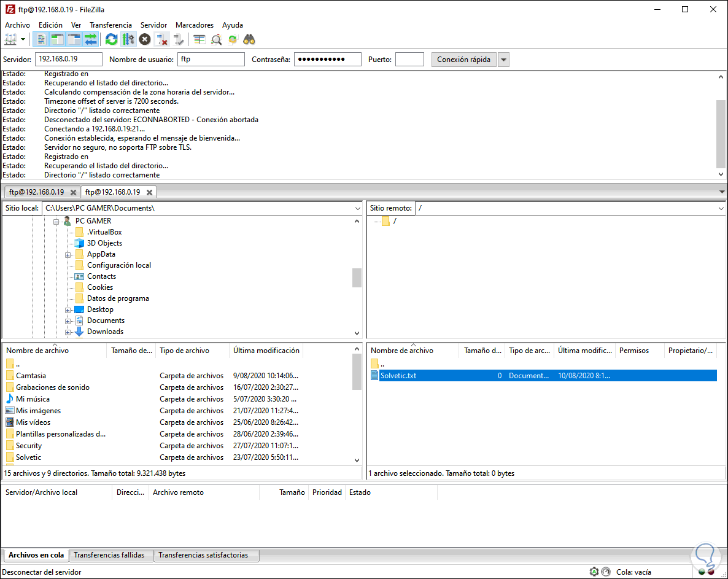Toggle directory comparison
The image size is (728, 579).
click(x=216, y=39)
